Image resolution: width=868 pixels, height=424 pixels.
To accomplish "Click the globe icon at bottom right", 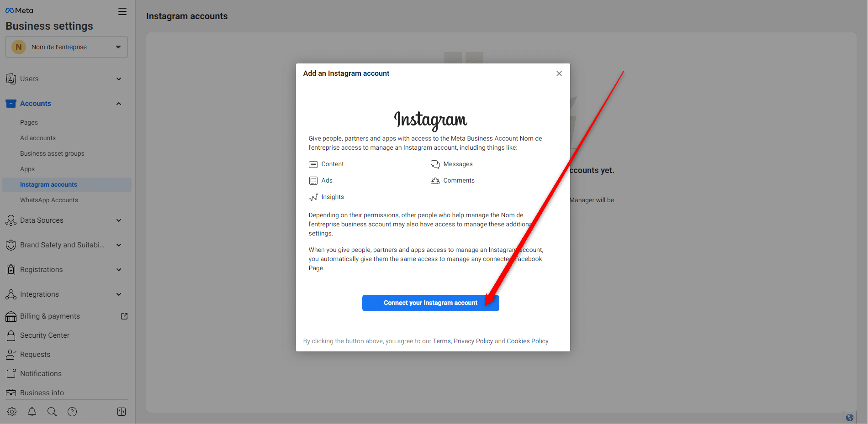I will coord(850,417).
